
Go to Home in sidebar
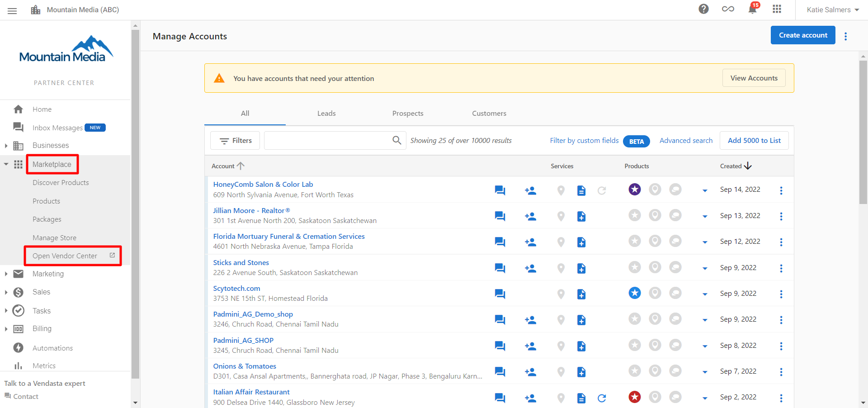[x=42, y=109]
